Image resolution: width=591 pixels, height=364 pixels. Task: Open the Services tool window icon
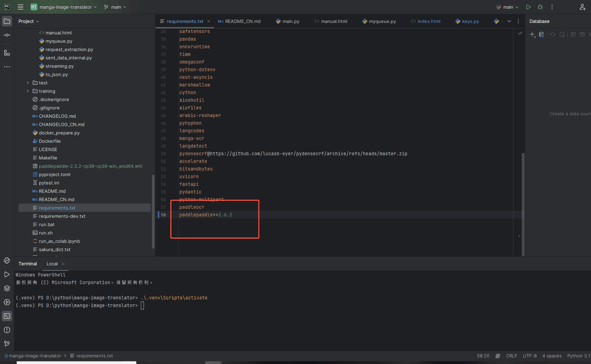7,302
